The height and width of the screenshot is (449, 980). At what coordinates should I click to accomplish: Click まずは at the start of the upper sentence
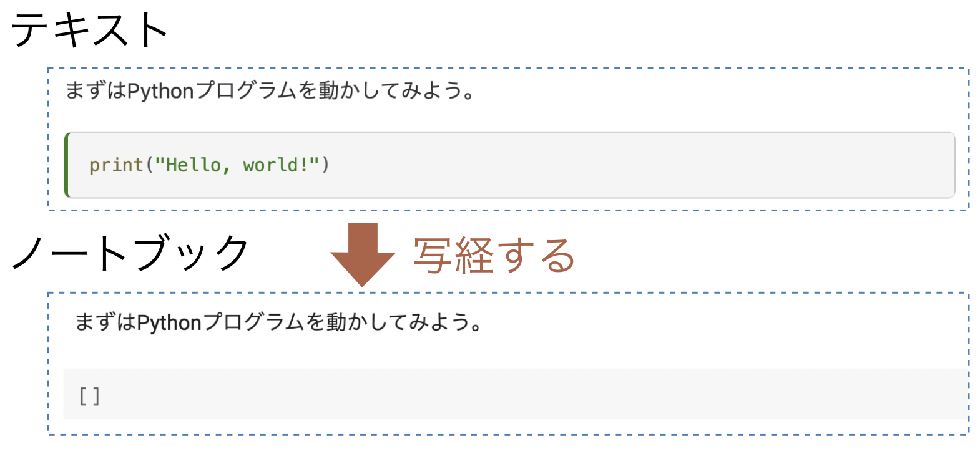point(96,91)
